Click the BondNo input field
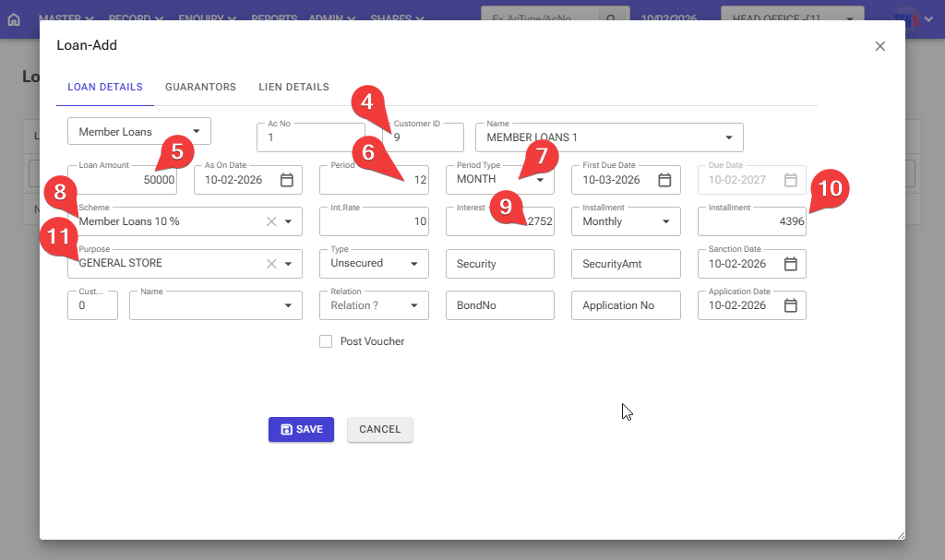 499,305
